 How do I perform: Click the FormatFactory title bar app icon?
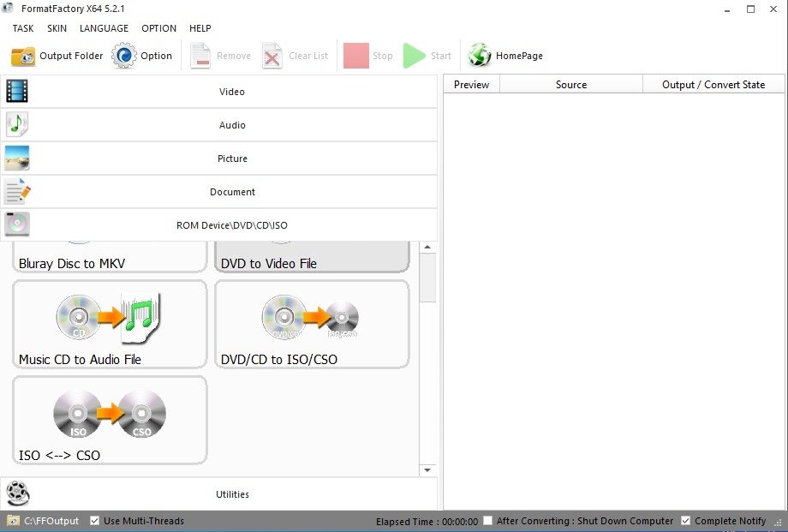click(8, 8)
